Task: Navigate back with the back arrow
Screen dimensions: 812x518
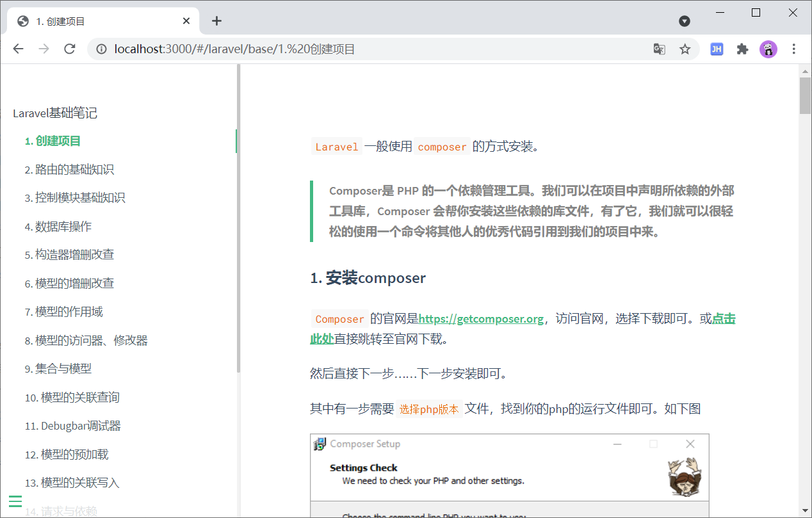Action: point(18,49)
